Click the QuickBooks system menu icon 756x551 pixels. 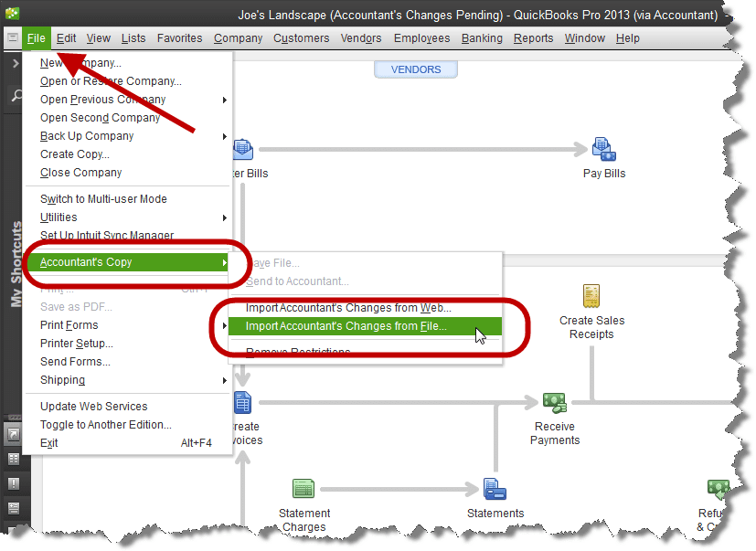13,37
